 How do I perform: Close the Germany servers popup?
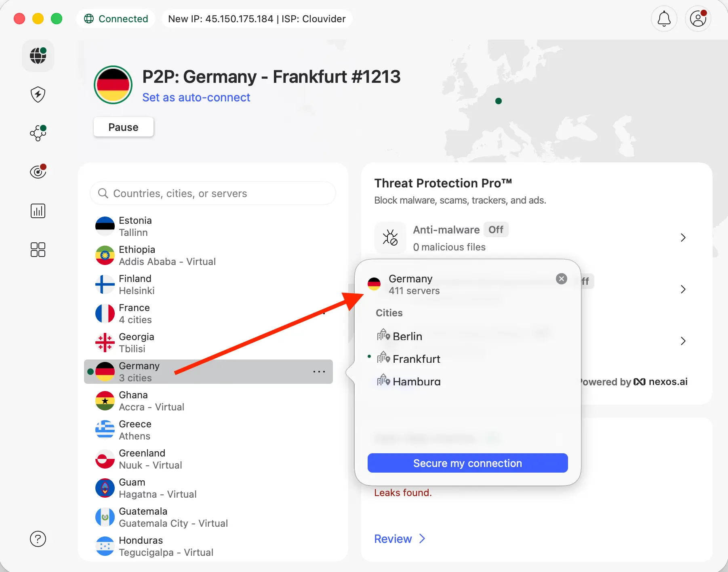(561, 278)
